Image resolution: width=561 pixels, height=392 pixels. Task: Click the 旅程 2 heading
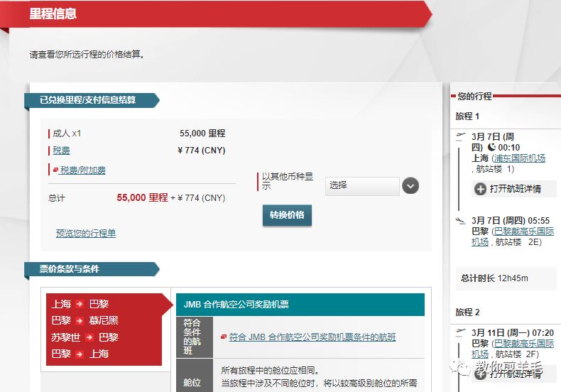point(467,312)
